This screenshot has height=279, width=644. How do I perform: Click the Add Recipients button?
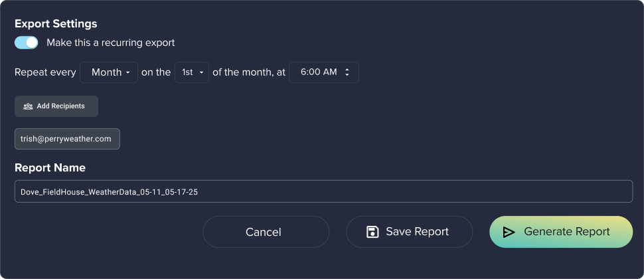click(56, 106)
